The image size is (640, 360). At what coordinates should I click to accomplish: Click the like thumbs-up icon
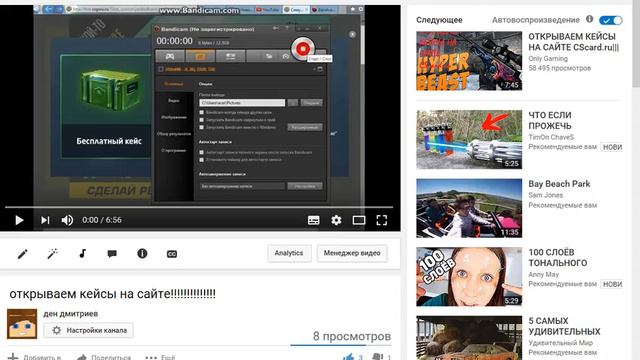[x=348, y=357]
